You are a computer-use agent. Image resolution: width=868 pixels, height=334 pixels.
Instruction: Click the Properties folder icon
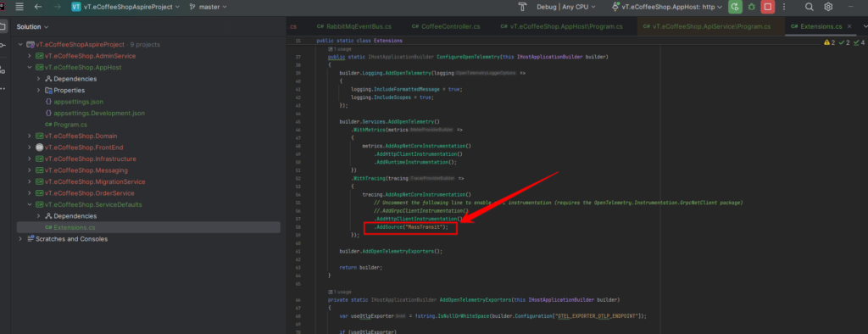tap(48, 91)
